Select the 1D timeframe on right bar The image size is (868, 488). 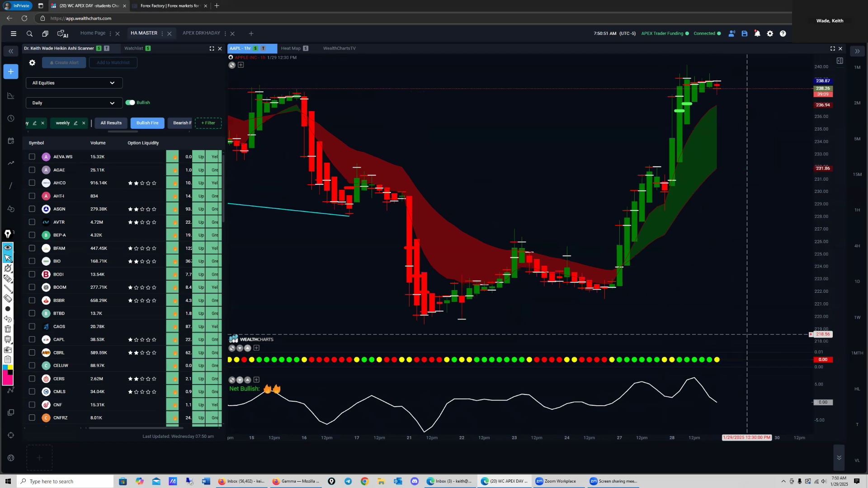(857, 282)
